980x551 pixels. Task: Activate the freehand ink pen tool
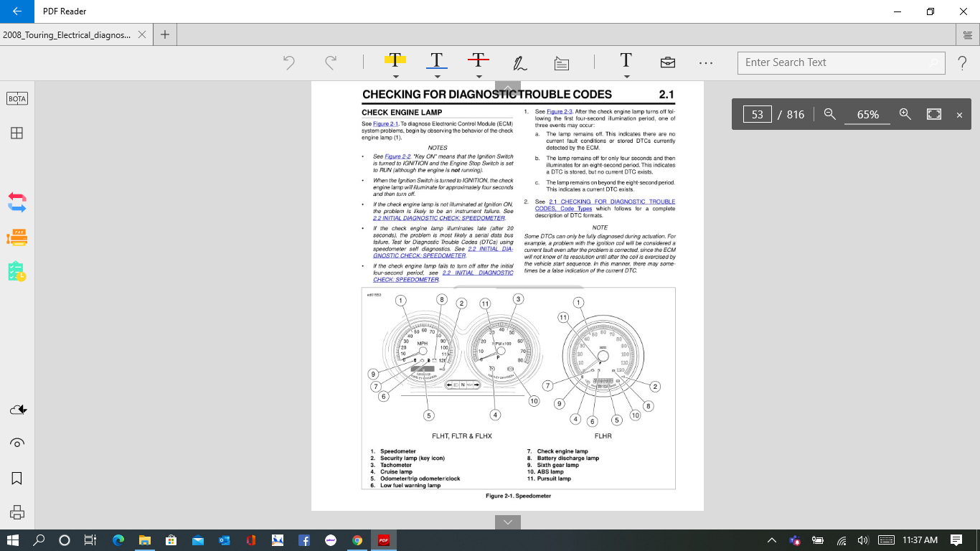[520, 63]
